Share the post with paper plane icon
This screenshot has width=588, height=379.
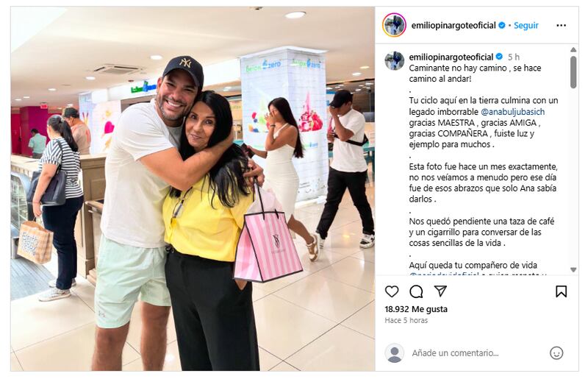[x=440, y=291]
